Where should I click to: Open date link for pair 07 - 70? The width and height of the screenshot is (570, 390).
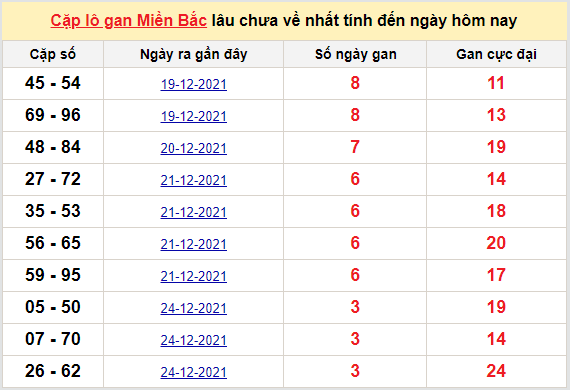(193, 340)
